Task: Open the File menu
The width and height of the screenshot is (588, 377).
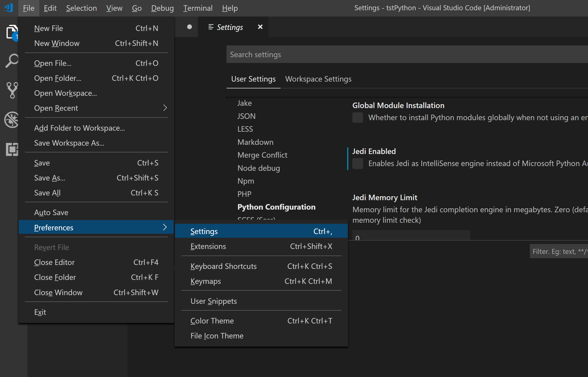Action: pos(29,8)
